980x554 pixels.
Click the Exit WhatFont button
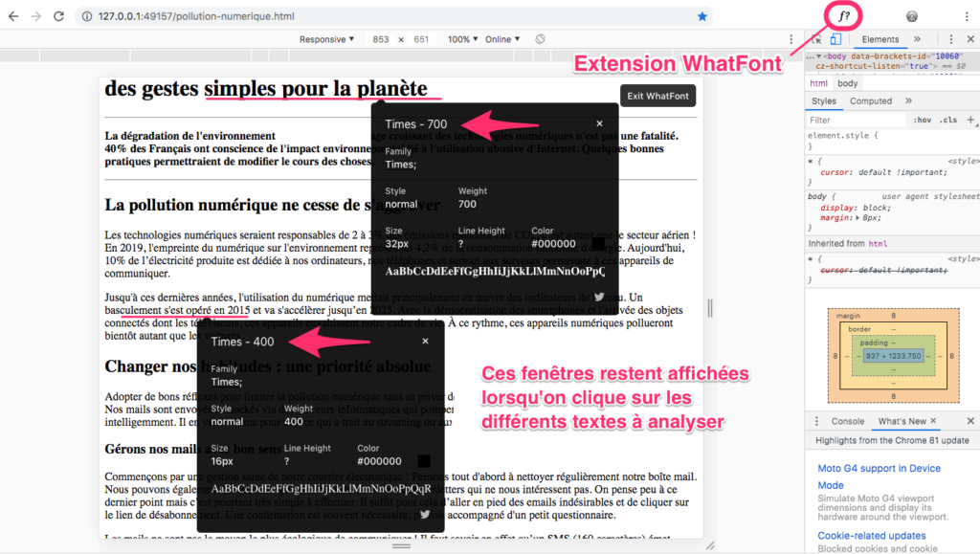(x=657, y=96)
